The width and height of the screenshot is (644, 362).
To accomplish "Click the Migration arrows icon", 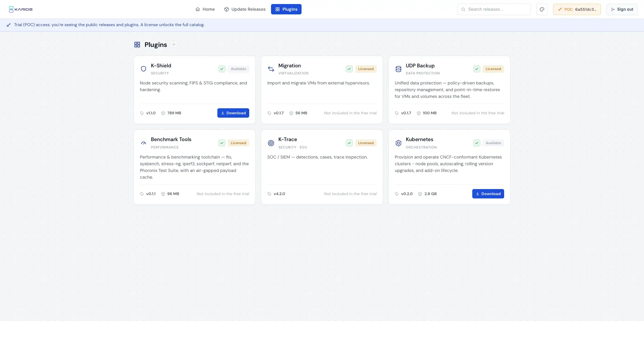I will coord(271,69).
